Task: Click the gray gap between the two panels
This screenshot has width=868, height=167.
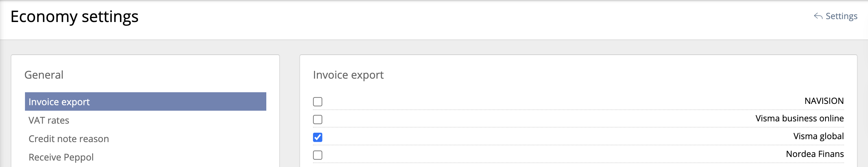Action: point(289,111)
